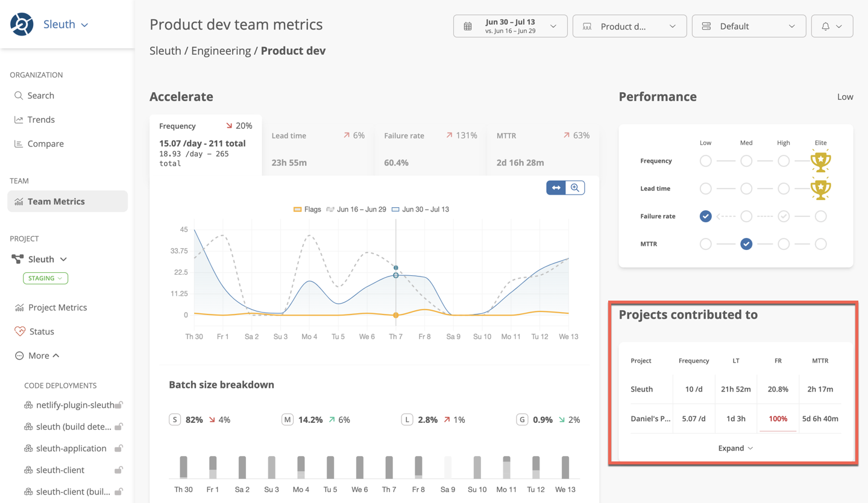Open the Sleuth organization dropdown
Viewport: 868px width, 503px height.
tap(66, 25)
